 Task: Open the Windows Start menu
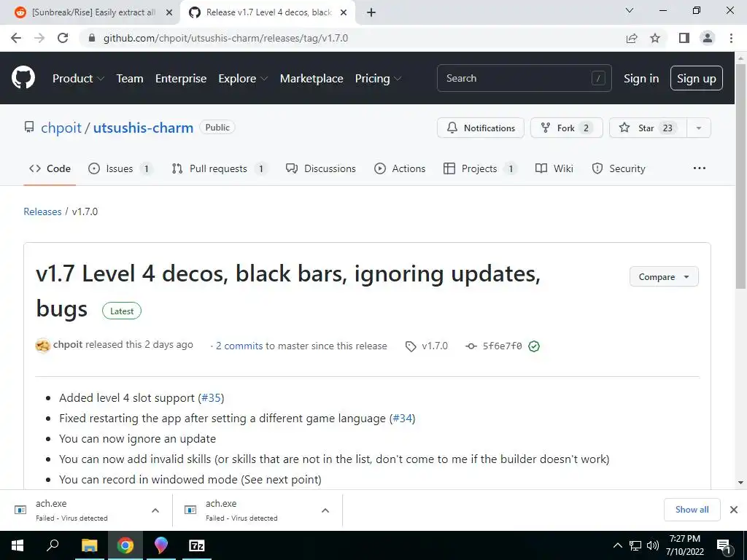click(x=18, y=545)
